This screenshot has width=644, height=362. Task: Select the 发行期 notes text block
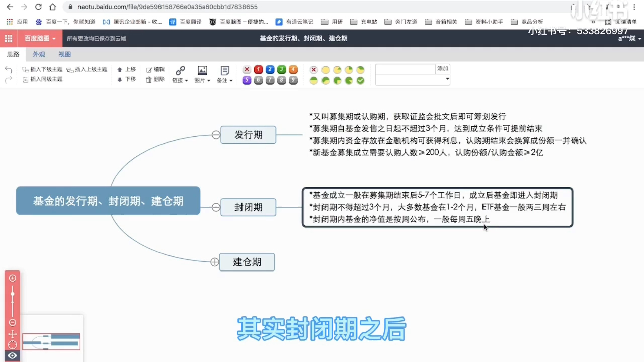[x=448, y=134]
